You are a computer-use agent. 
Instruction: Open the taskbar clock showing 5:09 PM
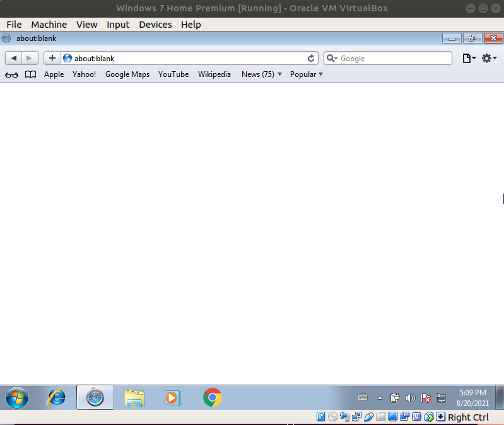click(472, 398)
